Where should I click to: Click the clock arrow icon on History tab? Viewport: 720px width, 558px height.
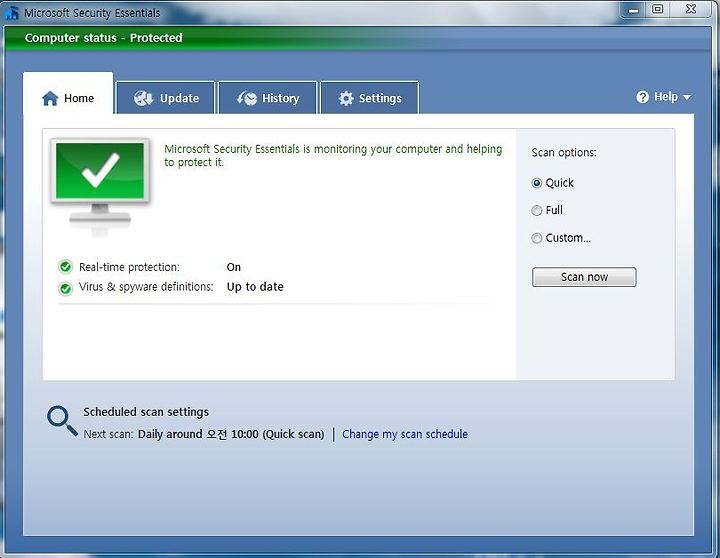(x=247, y=98)
